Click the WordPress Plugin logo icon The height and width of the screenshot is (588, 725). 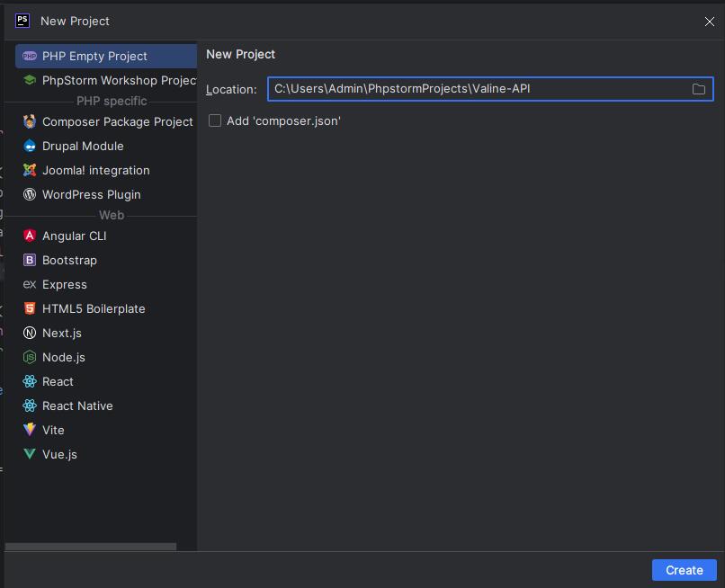coord(30,194)
